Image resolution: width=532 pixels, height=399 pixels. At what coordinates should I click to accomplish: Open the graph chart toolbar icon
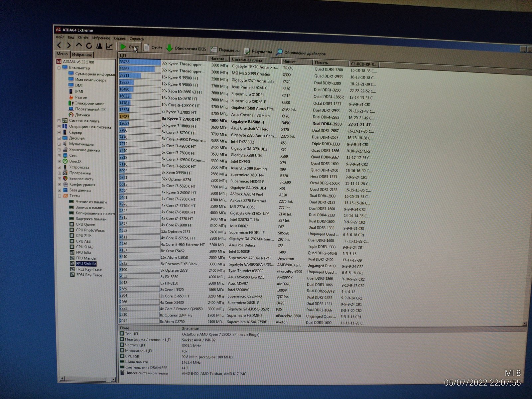[109, 46]
